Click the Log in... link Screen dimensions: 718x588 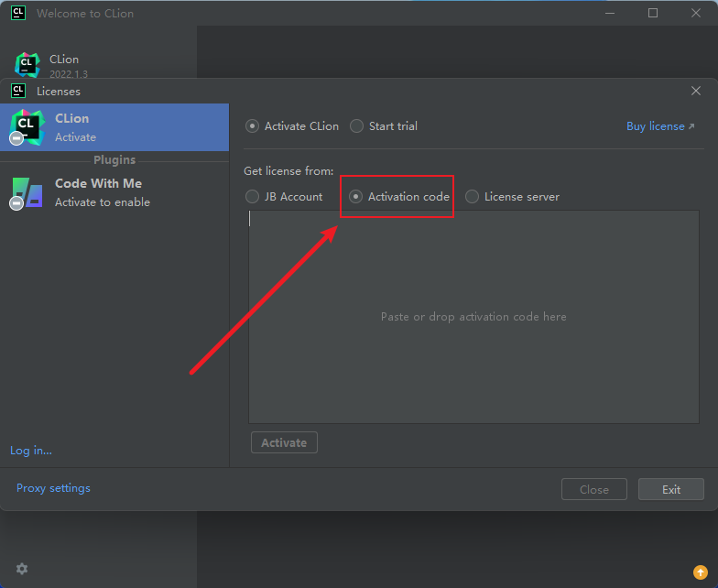click(x=31, y=451)
